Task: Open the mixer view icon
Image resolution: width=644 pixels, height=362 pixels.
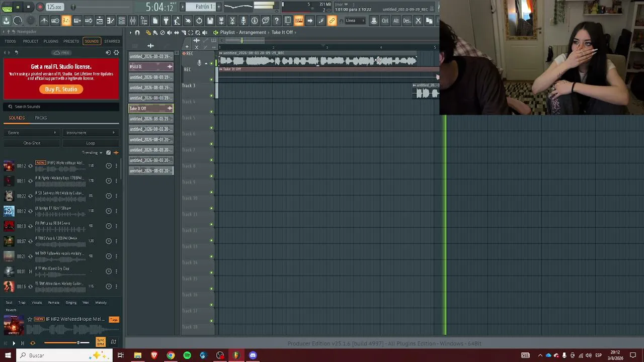Action: click(x=132, y=21)
